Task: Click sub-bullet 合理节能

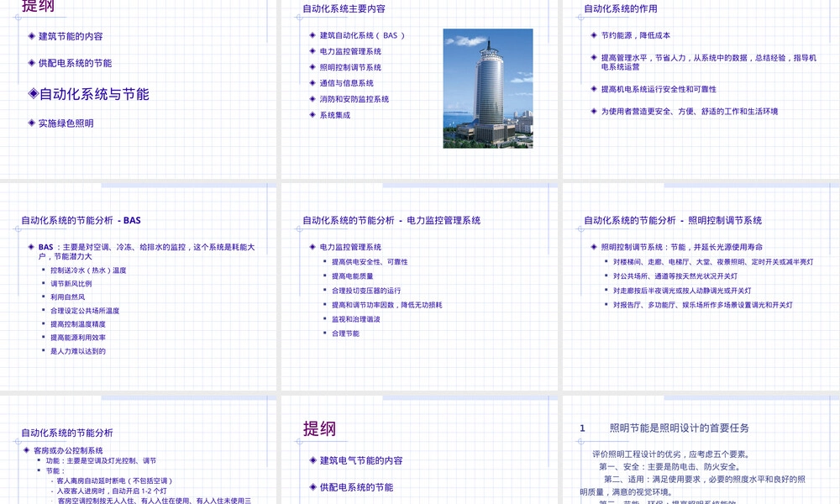Action: (x=345, y=333)
